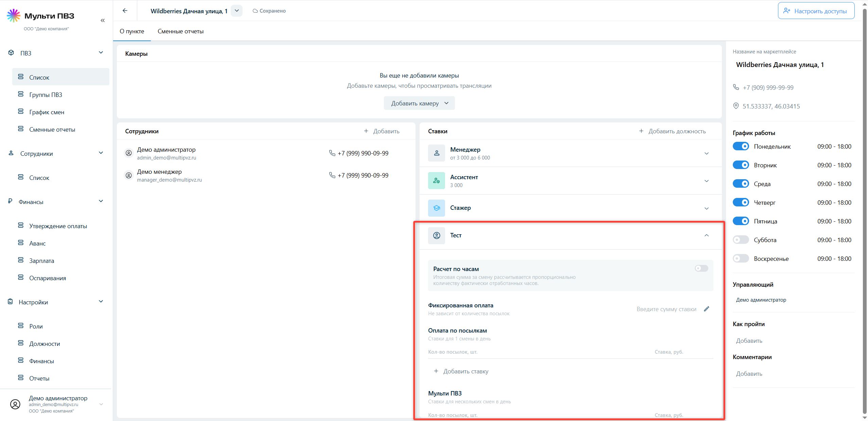
Task: Click the pencil icon for Фиксированная оплата
Action: (x=707, y=309)
